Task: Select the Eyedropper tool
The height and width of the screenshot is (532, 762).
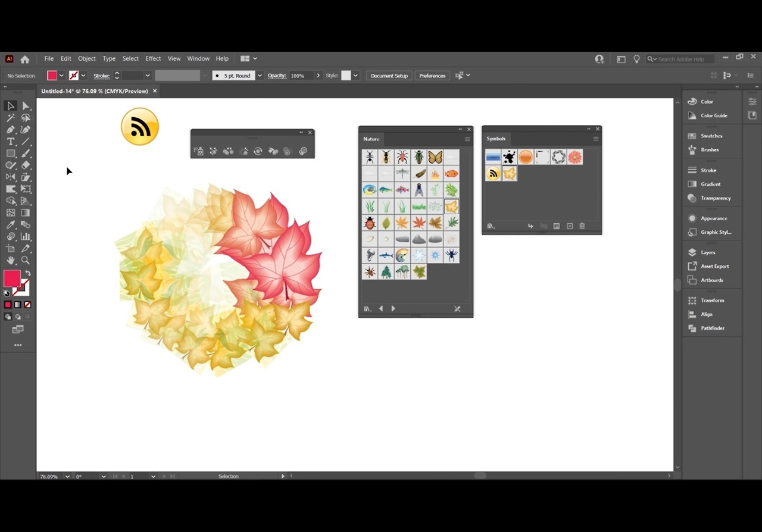Action: (x=11, y=224)
